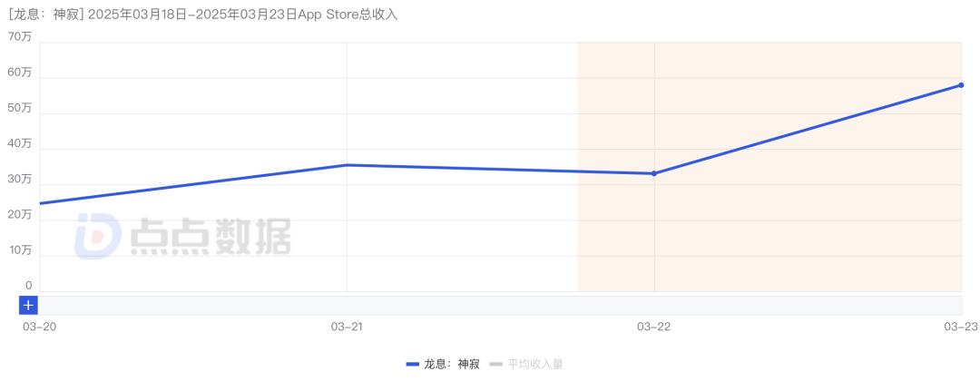Click the 点点数据 watermark logo icon

pos(98,237)
